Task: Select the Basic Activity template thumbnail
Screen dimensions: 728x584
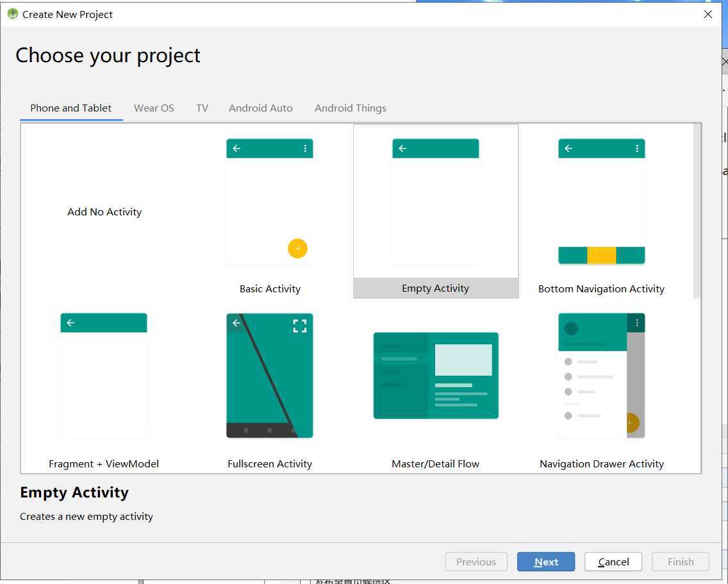Action: tap(270, 202)
